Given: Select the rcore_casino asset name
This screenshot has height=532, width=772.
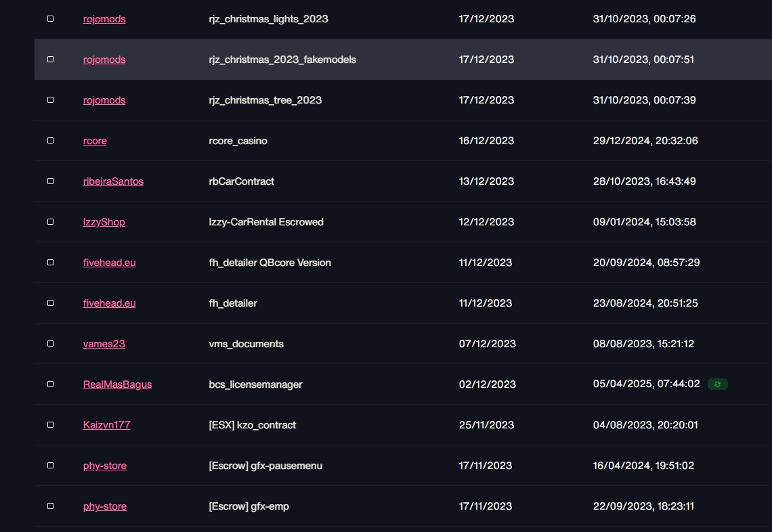Looking at the screenshot, I should [238, 141].
